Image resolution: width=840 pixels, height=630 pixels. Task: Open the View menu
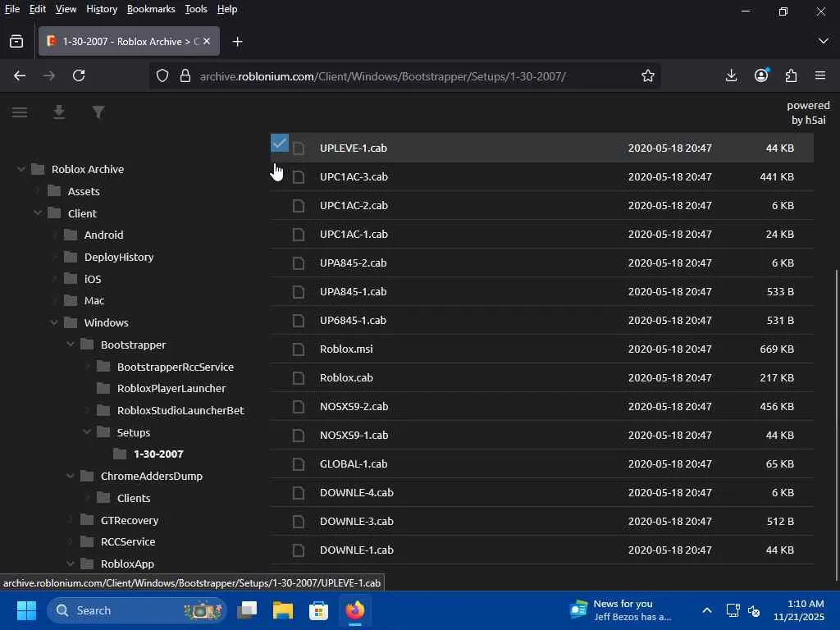[x=66, y=9]
